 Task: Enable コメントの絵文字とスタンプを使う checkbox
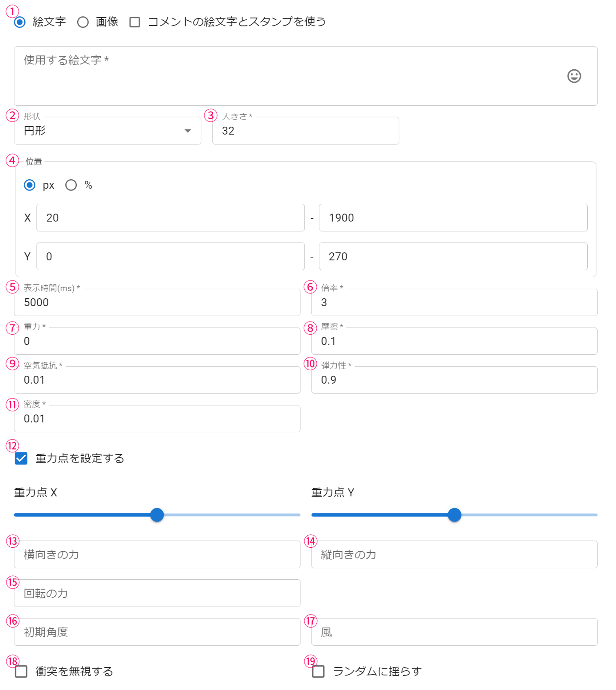coord(135,22)
